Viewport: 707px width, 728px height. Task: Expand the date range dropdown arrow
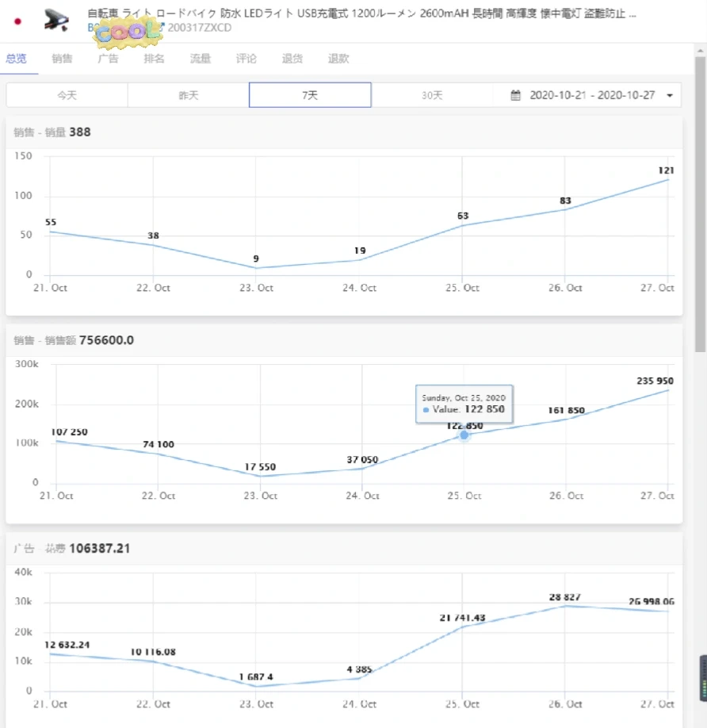pyautogui.click(x=670, y=96)
